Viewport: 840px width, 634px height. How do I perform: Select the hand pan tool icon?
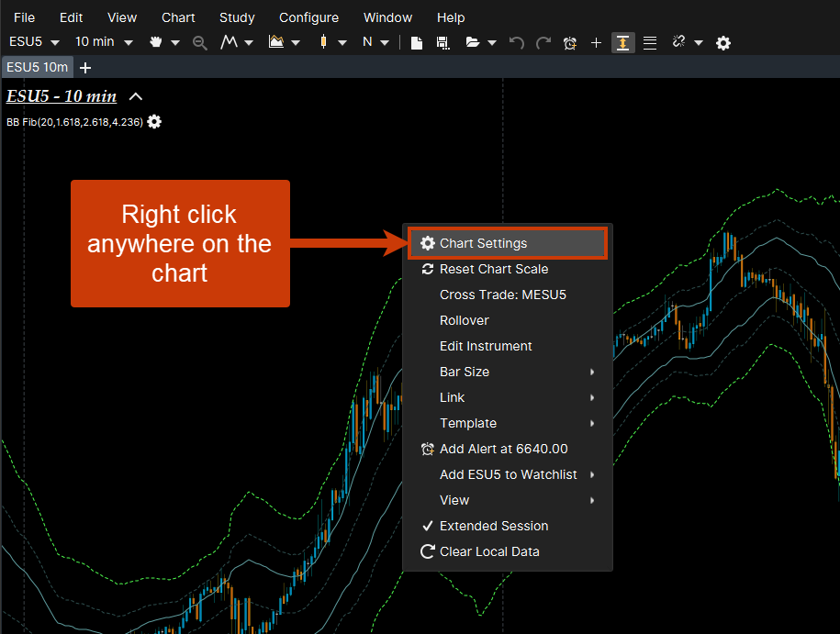[155, 42]
